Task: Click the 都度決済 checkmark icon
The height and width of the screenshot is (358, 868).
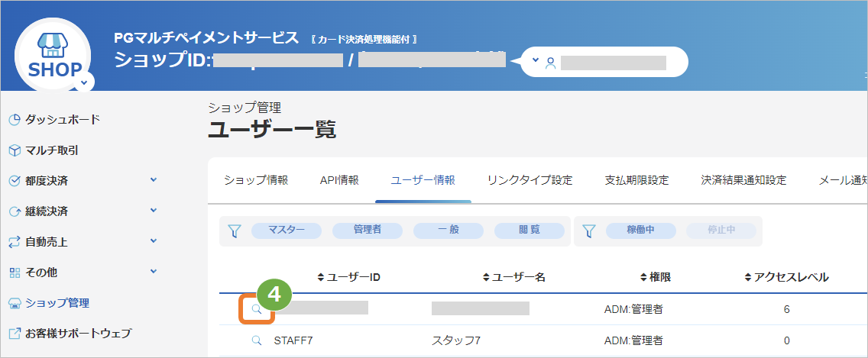Action: (x=15, y=181)
